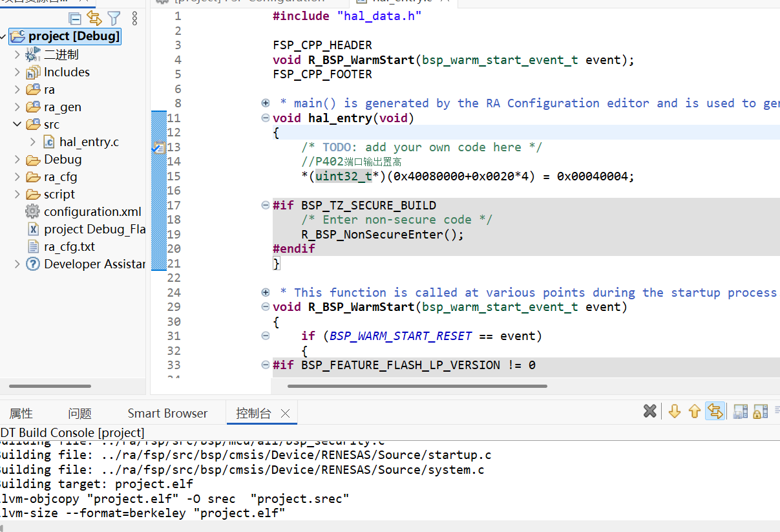This screenshot has width=780, height=532.
Task: Click the 二进制 binaries icon
Action: pos(32,55)
